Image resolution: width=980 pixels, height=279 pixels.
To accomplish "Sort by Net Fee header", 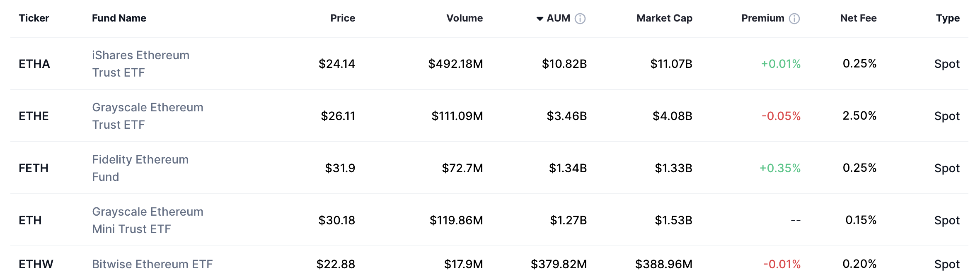I will [x=858, y=18].
